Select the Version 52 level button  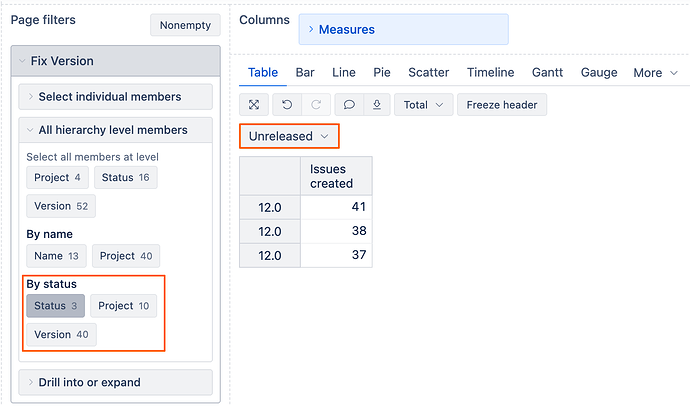coord(61,206)
